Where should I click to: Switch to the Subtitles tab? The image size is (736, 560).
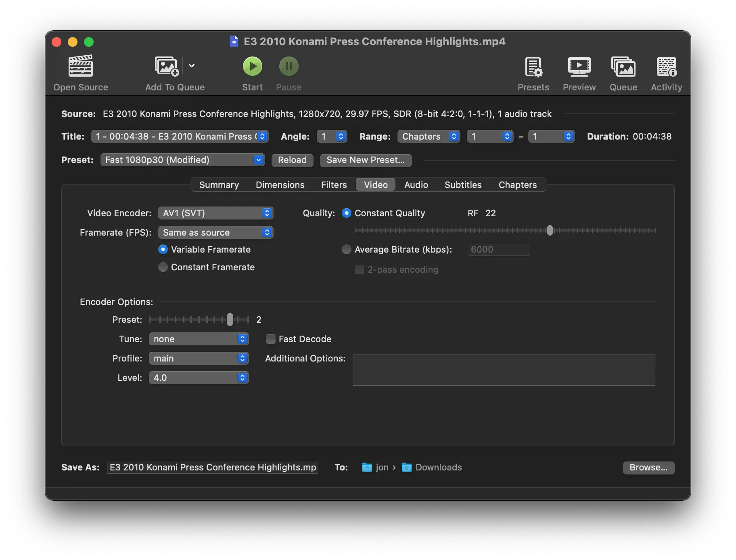click(463, 185)
